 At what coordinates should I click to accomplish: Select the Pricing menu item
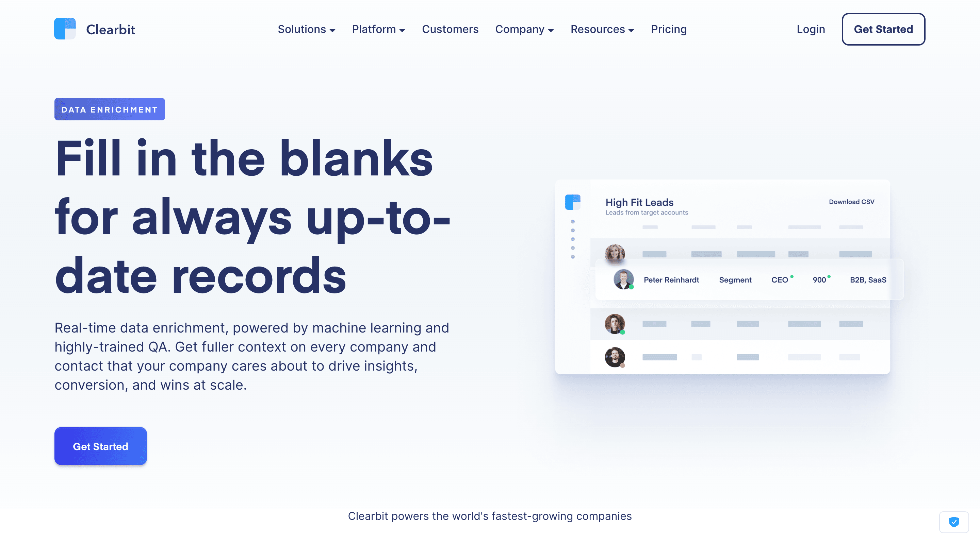tap(668, 29)
